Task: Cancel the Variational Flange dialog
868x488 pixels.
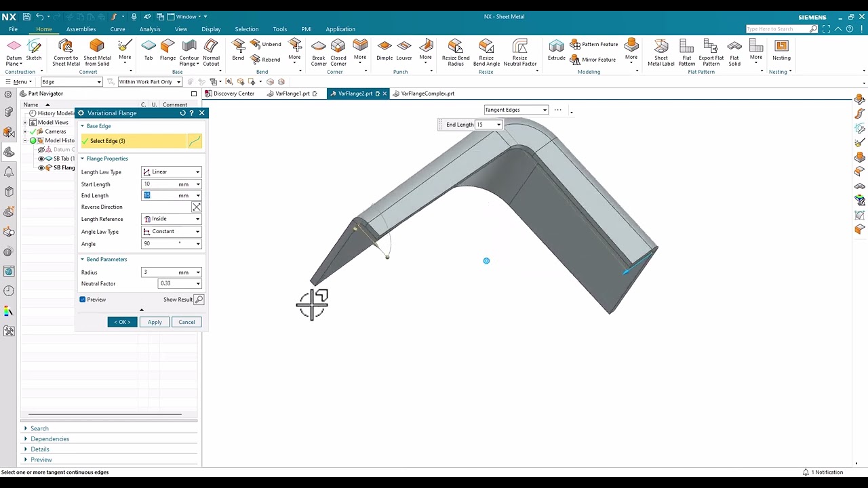Action: (186, 322)
